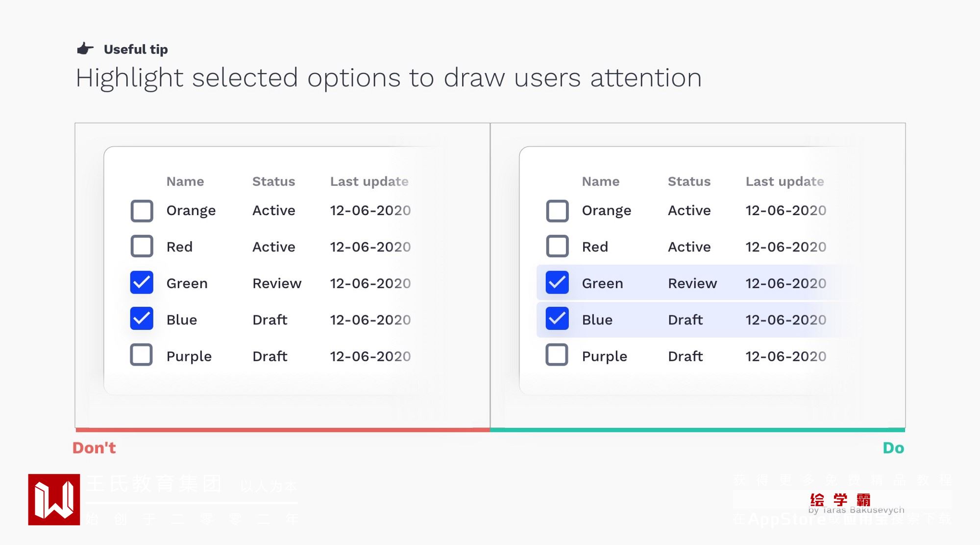Check the Red checkbox in the right table

click(557, 246)
